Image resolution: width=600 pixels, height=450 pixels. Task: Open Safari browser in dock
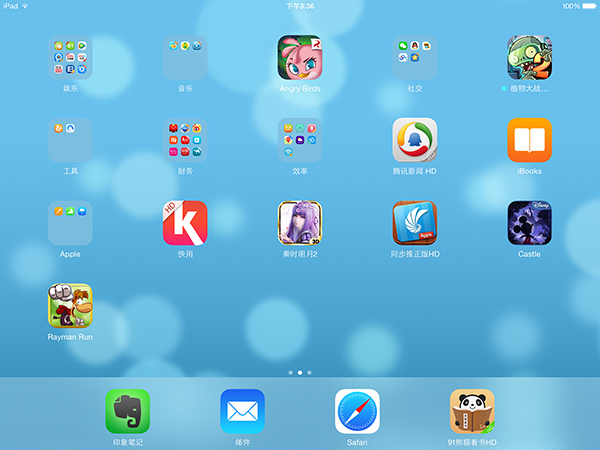click(x=357, y=411)
